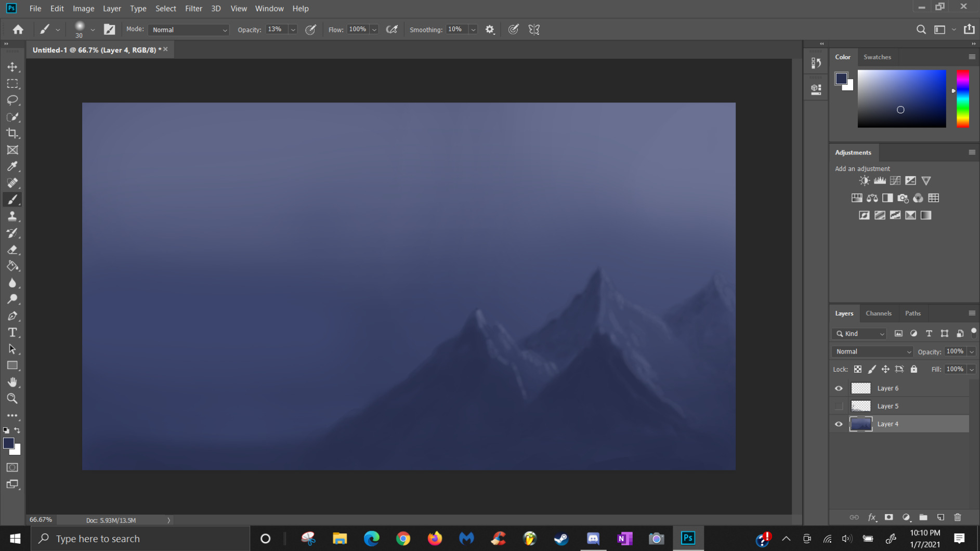The height and width of the screenshot is (551, 980).
Task: Expand the layer Kind filter dropdown
Action: [859, 334]
